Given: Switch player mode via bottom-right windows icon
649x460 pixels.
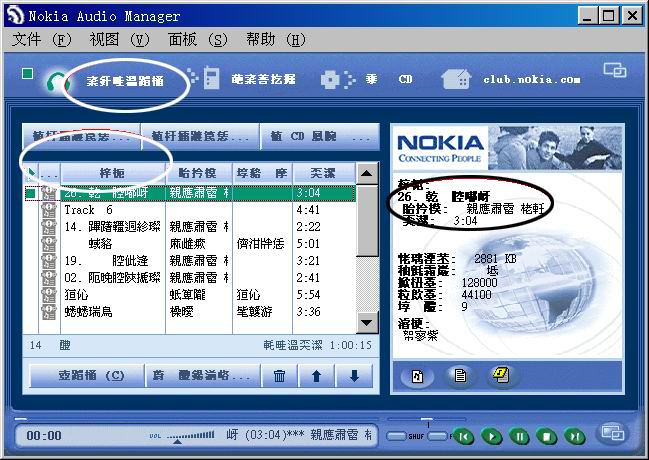Looking at the screenshot, I should 612,433.
